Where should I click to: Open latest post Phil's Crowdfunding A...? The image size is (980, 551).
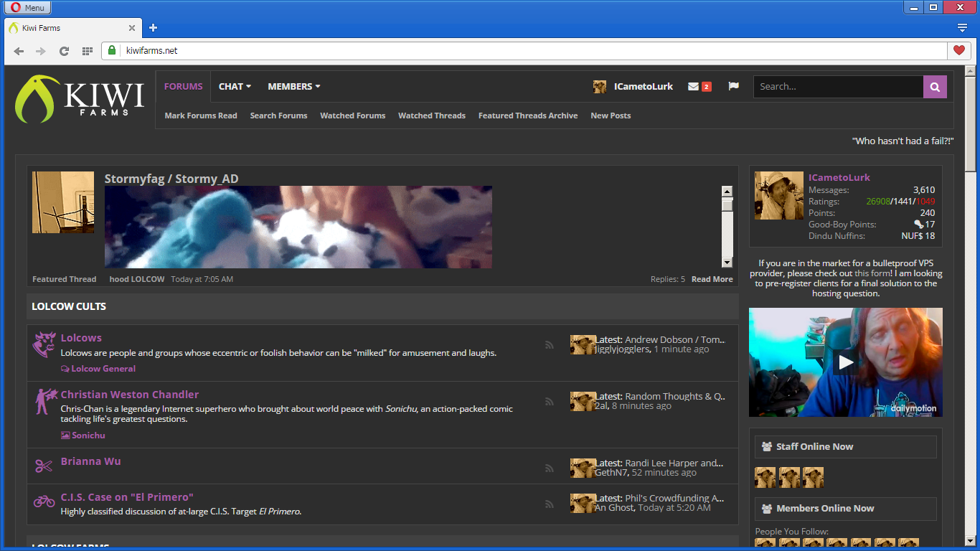pyautogui.click(x=674, y=498)
